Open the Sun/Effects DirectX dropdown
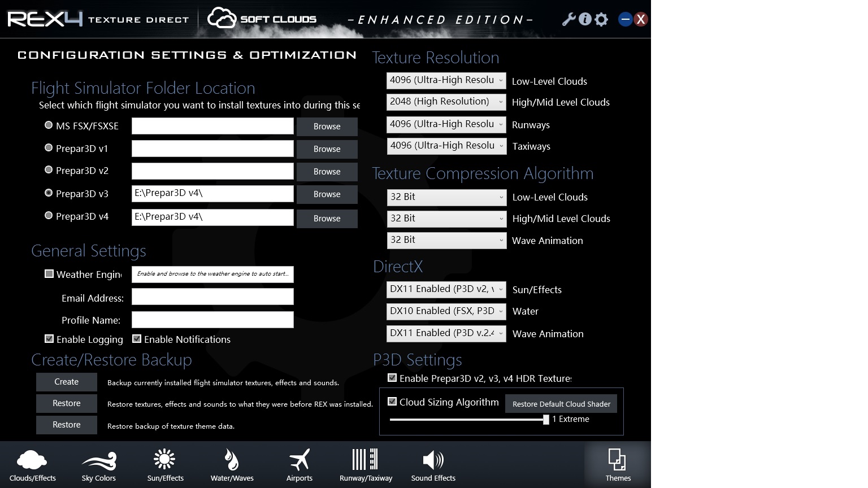Screen dimensions: 868x488 tap(446, 289)
